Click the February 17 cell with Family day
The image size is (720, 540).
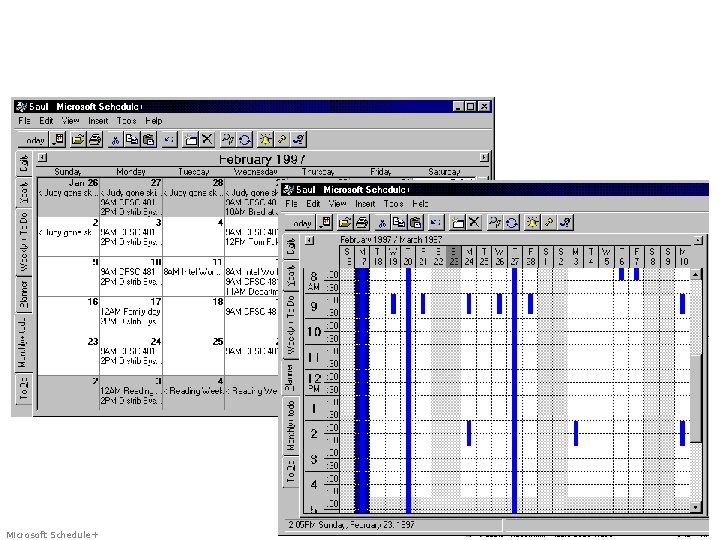coord(131,316)
